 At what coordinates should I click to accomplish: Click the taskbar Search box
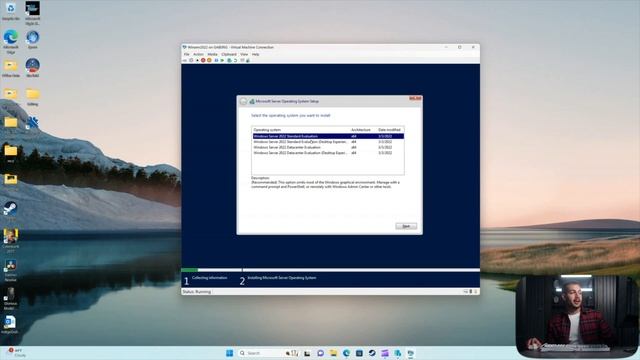point(269,353)
